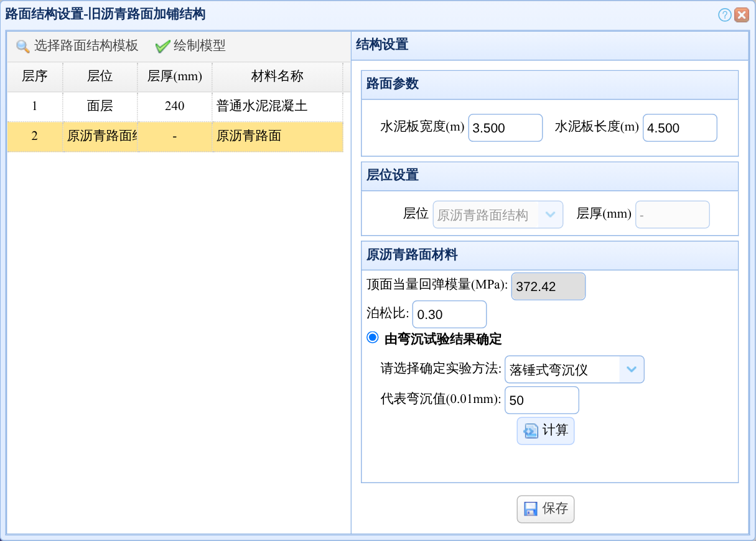756x541 pixels.
Task: Click the calculate button's icon
Action: (531, 431)
